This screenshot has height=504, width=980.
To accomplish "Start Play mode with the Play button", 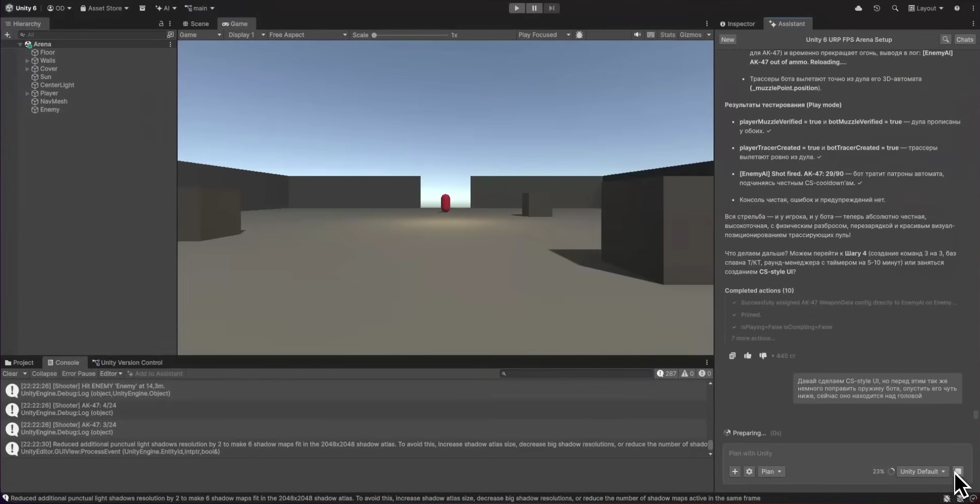I will 516,8.
